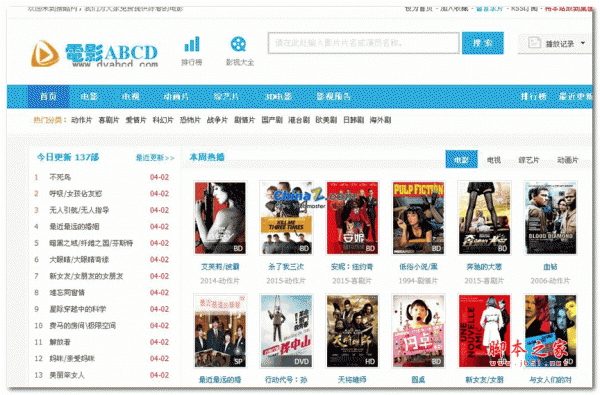The width and height of the screenshot is (600, 395).
Task: Open the Blood Diamond movie poster
Action: pos(550,218)
